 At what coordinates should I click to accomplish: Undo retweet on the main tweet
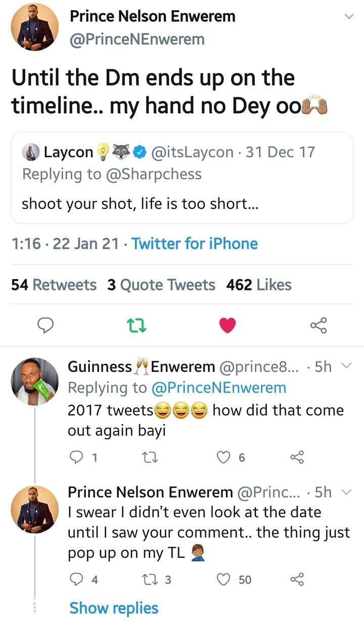138,325
